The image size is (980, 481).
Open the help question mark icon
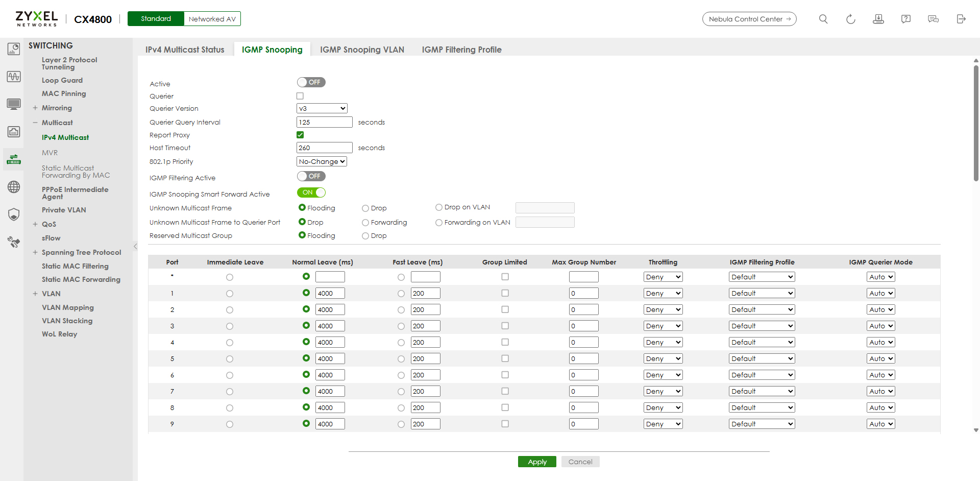tap(905, 19)
